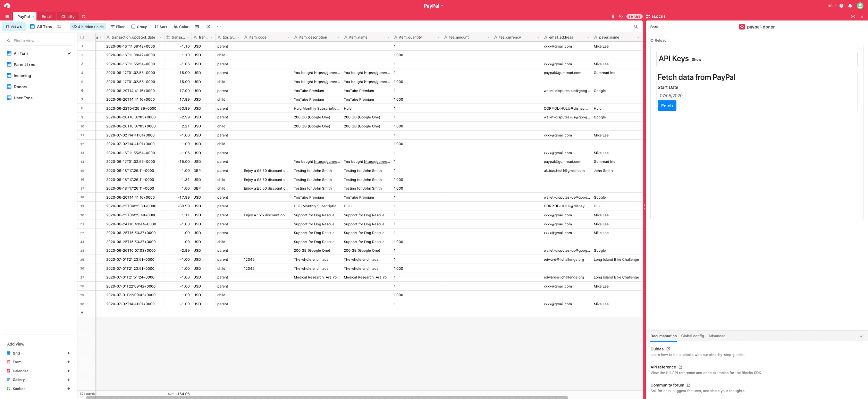Click the horizontal scrollbar under the grid
This screenshot has width=868, height=399.
click(327, 398)
